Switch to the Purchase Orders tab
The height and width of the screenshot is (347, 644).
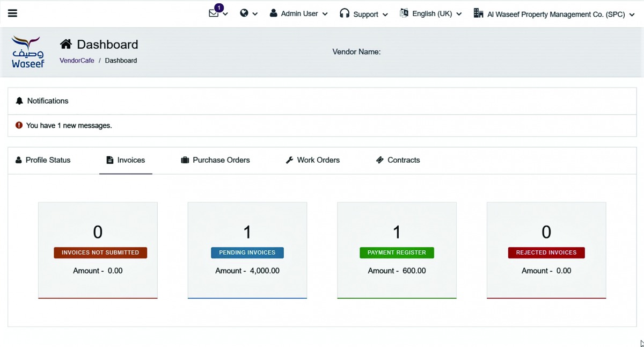click(215, 160)
